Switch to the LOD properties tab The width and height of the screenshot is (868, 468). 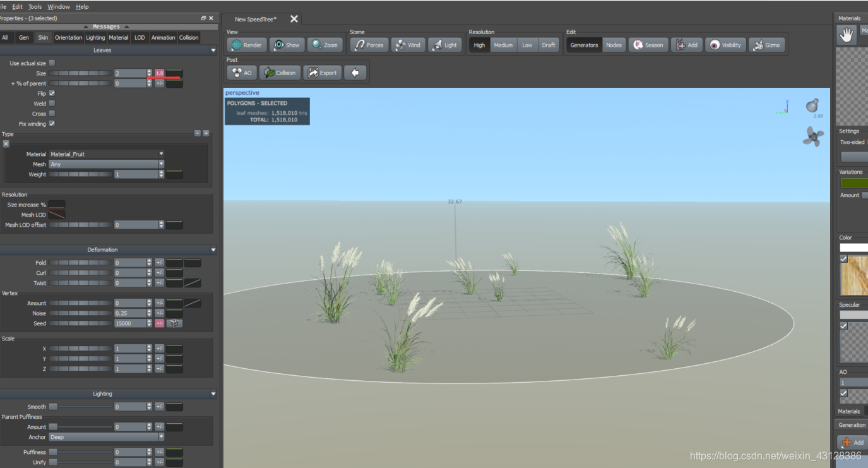click(140, 37)
